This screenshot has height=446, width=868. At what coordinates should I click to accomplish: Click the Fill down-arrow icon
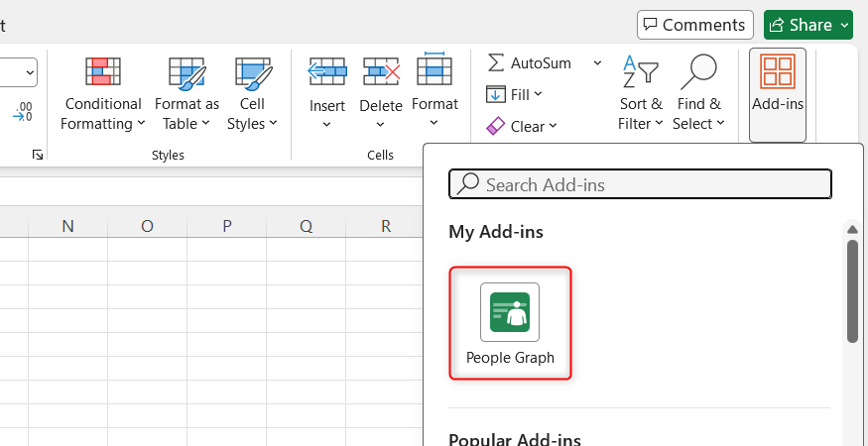click(x=495, y=94)
